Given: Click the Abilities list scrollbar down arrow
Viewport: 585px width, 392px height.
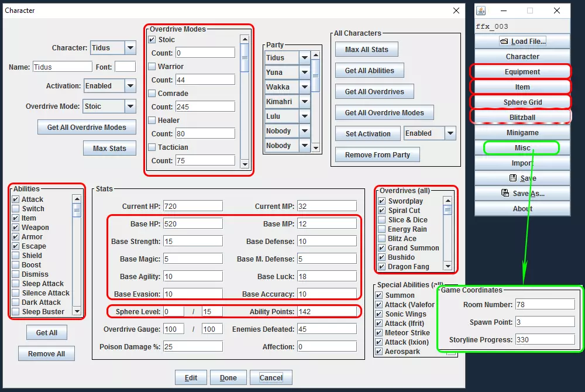Looking at the screenshot, I should point(77,311).
